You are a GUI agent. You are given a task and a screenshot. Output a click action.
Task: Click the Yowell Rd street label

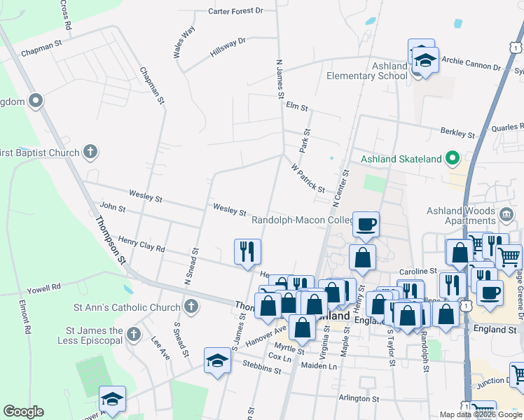click(43, 289)
